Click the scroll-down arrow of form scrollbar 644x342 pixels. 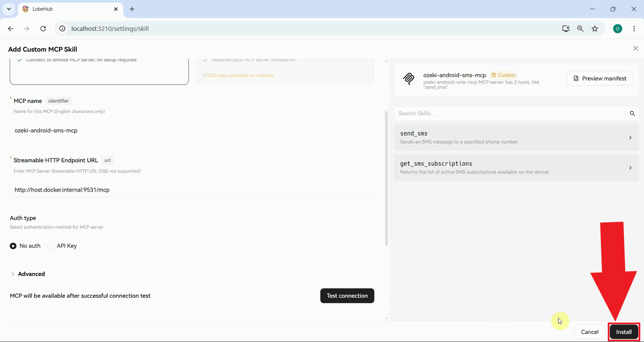(386, 319)
